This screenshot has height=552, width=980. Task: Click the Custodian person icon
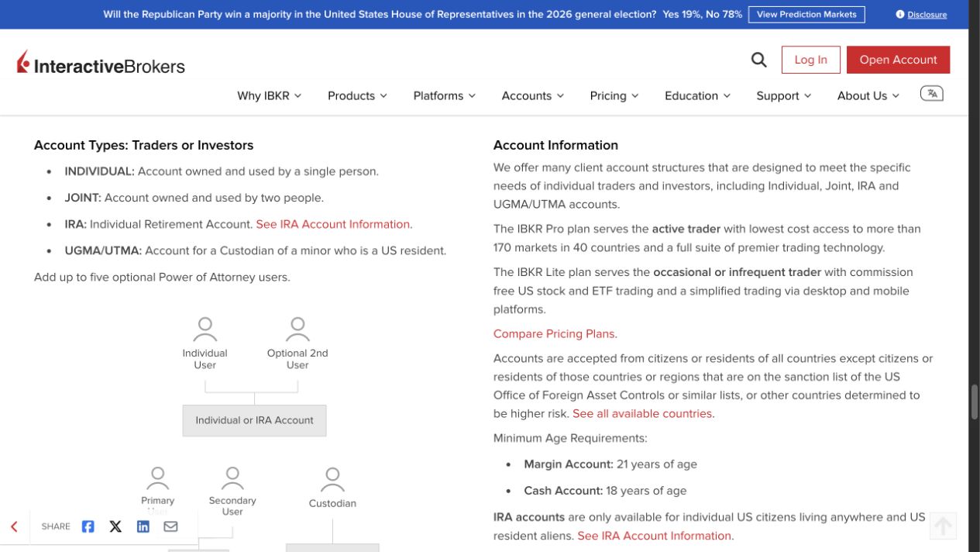click(x=332, y=480)
